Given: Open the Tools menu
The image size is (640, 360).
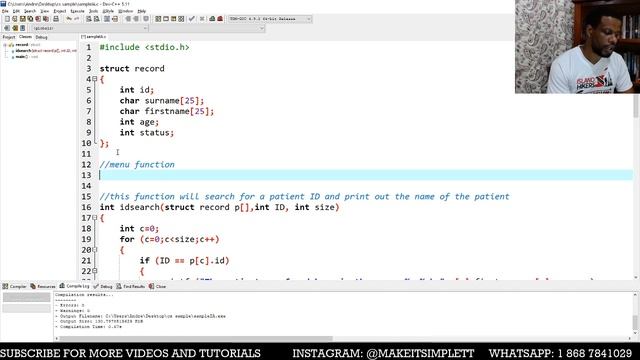Looking at the screenshot, I should point(93,11).
